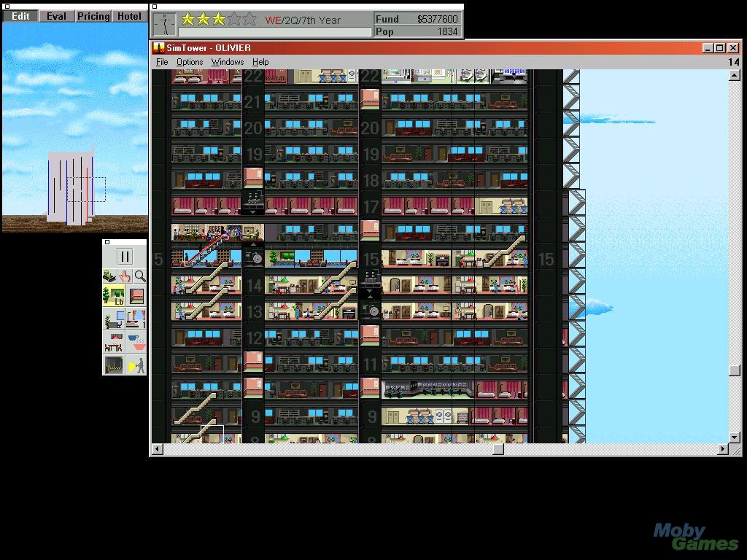Choose the lobby (Lb) build tool

[x=114, y=295]
